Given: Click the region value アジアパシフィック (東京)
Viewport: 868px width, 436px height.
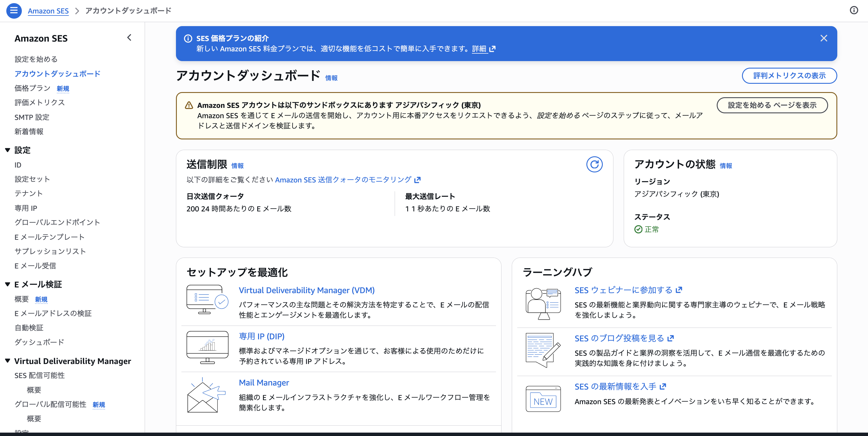Looking at the screenshot, I should 677,194.
